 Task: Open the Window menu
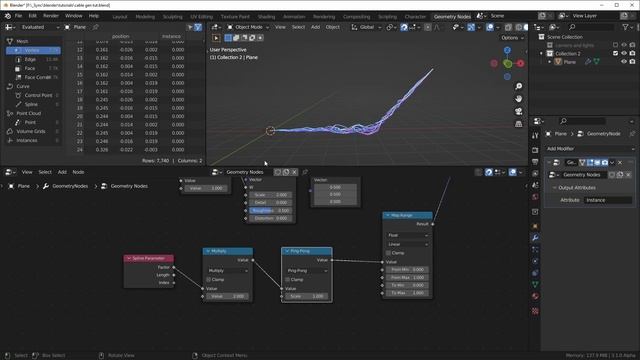[x=73, y=16]
